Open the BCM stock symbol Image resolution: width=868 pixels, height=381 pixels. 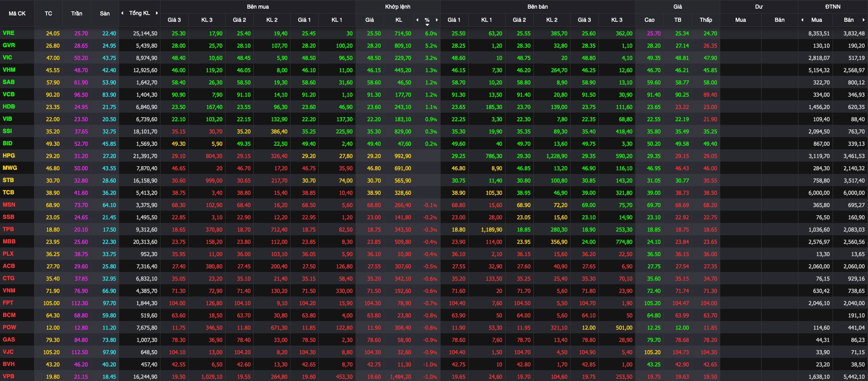coord(9,315)
